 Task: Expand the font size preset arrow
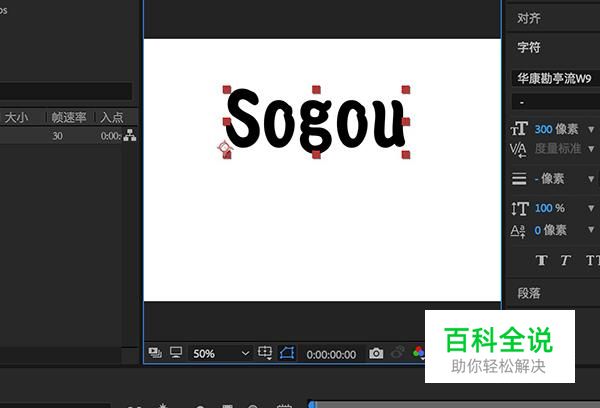point(591,130)
